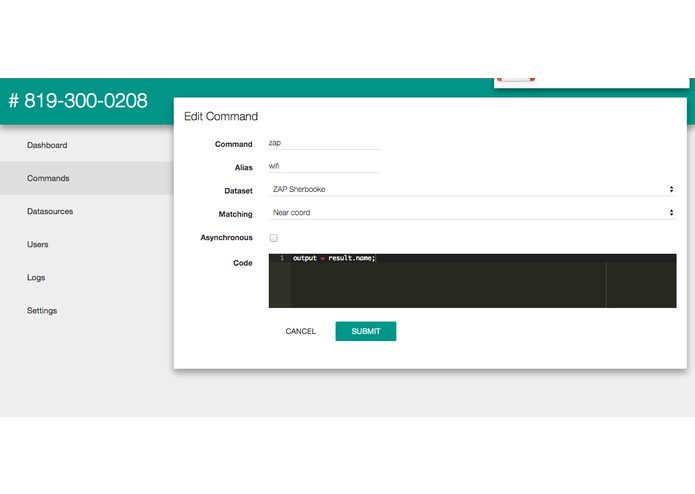View Logs from the sidebar
The image size is (695, 494).
pyautogui.click(x=36, y=278)
